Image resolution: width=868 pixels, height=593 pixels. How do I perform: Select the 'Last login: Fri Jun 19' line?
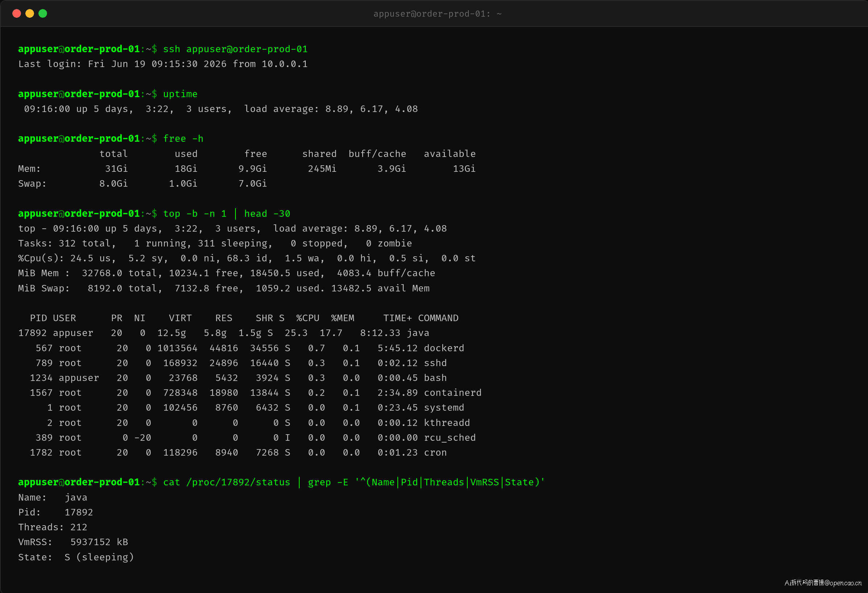pyautogui.click(x=163, y=64)
